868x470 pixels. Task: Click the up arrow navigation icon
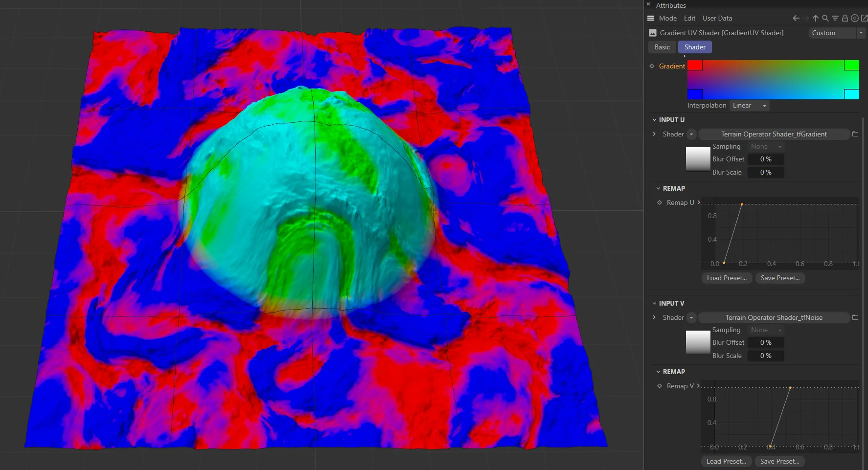816,18
